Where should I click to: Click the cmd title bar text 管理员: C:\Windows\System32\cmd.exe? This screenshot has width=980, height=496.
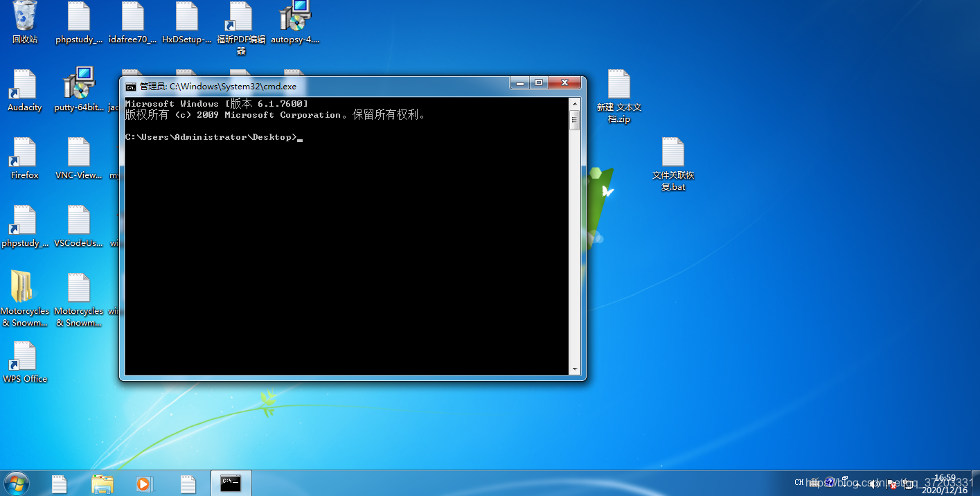click(218, 87)
